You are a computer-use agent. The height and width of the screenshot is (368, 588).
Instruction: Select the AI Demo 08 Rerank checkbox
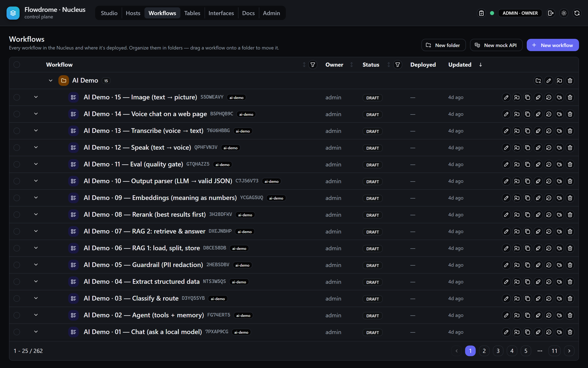[17, 215]
